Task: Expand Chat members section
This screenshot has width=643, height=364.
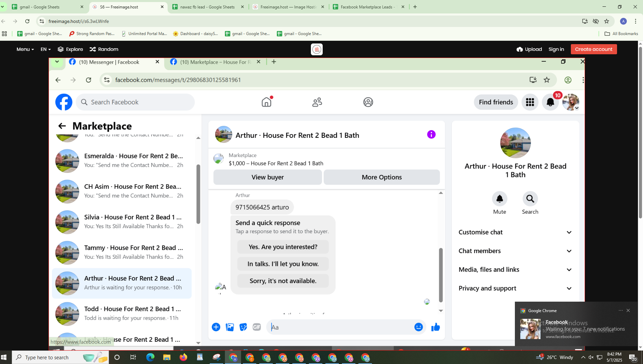Action: [515, 251]
